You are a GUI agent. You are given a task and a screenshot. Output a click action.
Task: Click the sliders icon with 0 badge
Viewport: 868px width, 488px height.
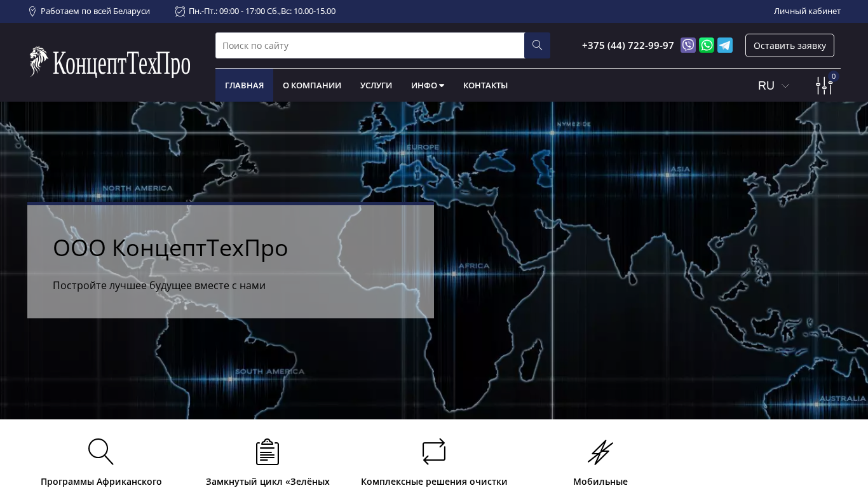(824, 86)
